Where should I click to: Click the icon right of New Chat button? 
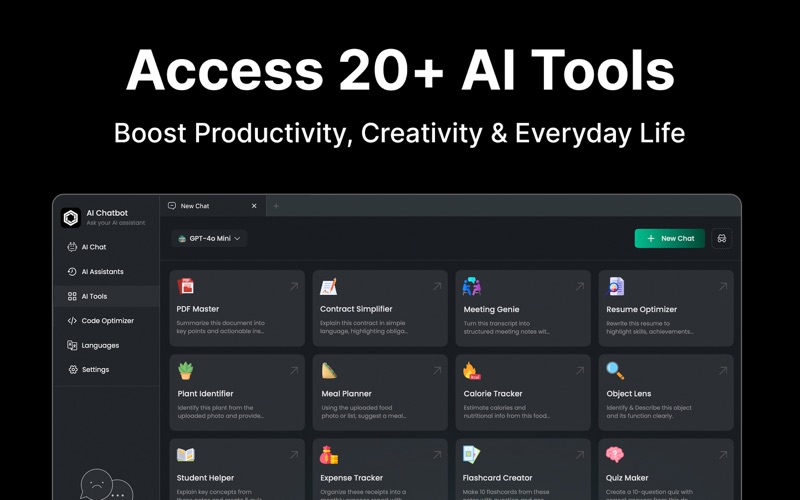(x=722, y=239)
